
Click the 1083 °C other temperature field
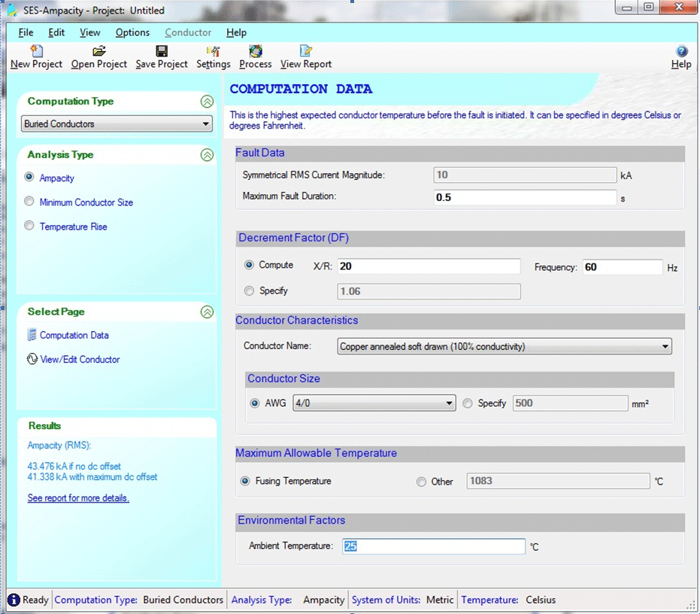(x=558, y=481)
